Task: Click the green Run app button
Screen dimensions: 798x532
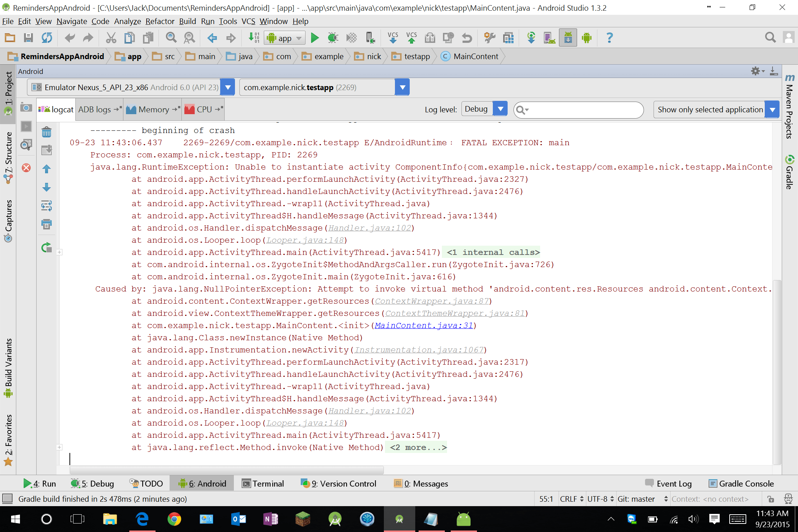Action: point(314,38)
